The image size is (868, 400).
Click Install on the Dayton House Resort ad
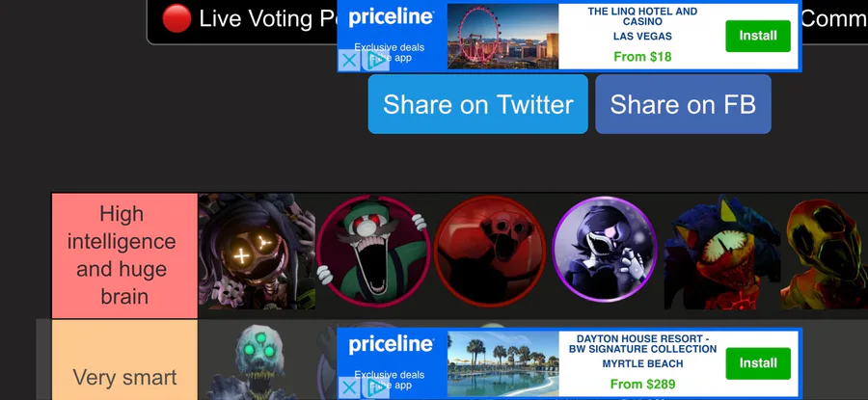coord(758,363)
